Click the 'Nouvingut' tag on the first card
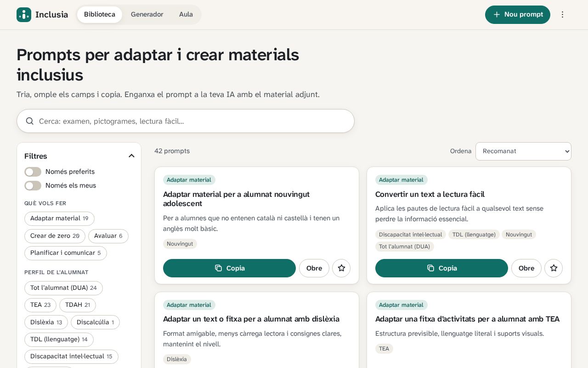Screen dimensions: 588x368 [180, 244]
